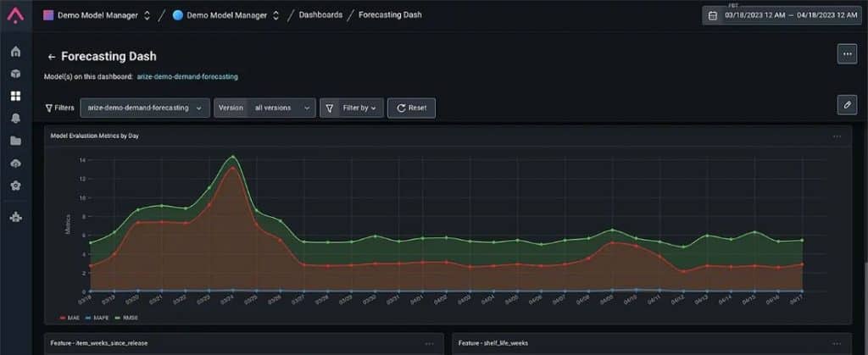Open the Home icon in sidebar
This screenshot has width=868, height=355.
click(15, 52)
